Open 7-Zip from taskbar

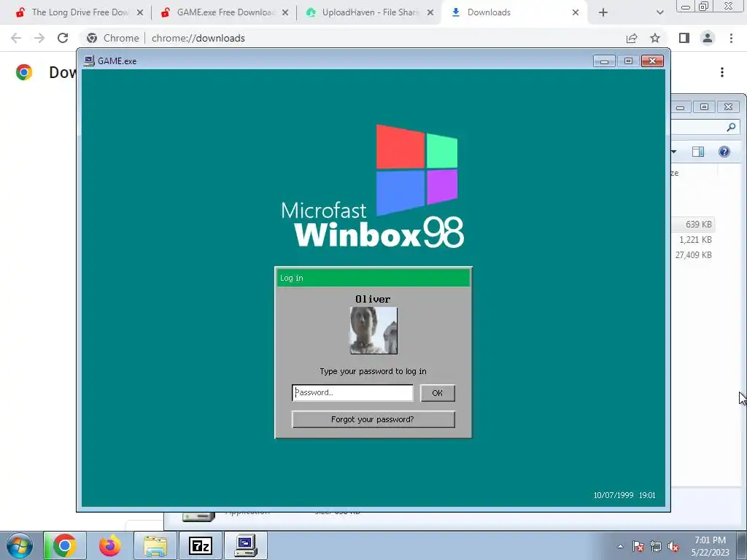[201, 545]
